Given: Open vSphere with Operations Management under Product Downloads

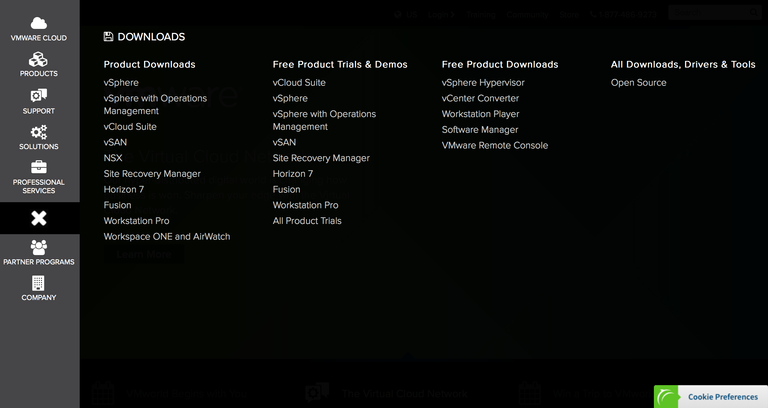Looking at the screenshot, I should click(x=155, y=104).
